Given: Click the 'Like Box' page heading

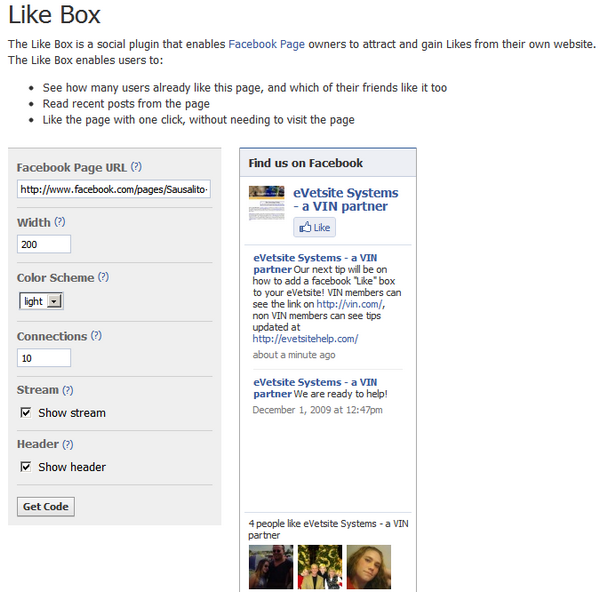Looking at the screenshot, I should click(54, 15).
